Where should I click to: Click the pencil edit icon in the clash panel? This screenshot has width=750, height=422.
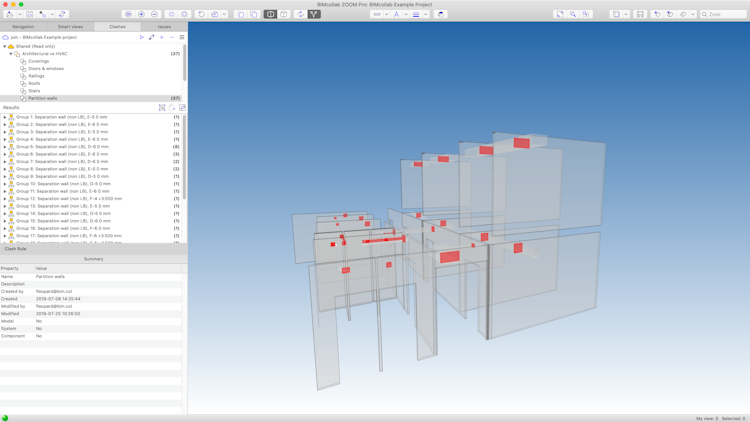click(x=152, y=37)
